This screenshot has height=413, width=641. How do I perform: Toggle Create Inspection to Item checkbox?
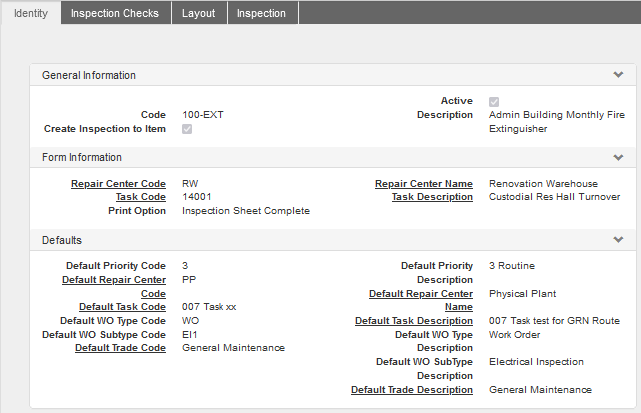tap(187, 129)
